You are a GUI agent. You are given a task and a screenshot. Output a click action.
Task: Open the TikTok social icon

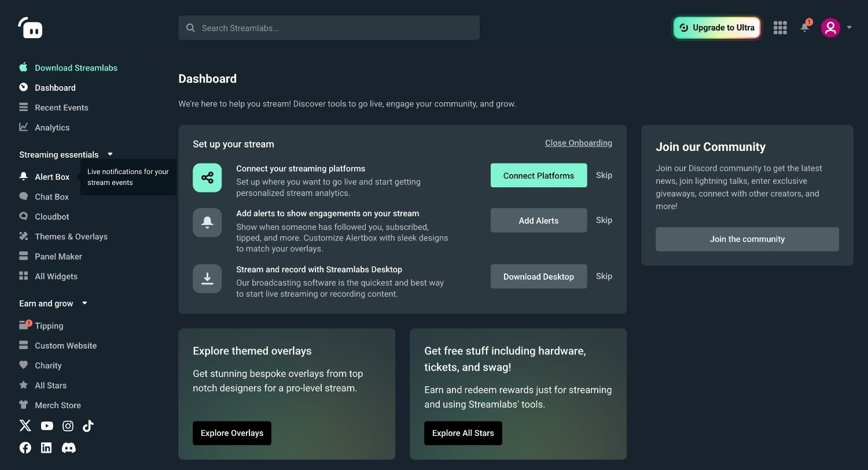(x=88, y=426)
